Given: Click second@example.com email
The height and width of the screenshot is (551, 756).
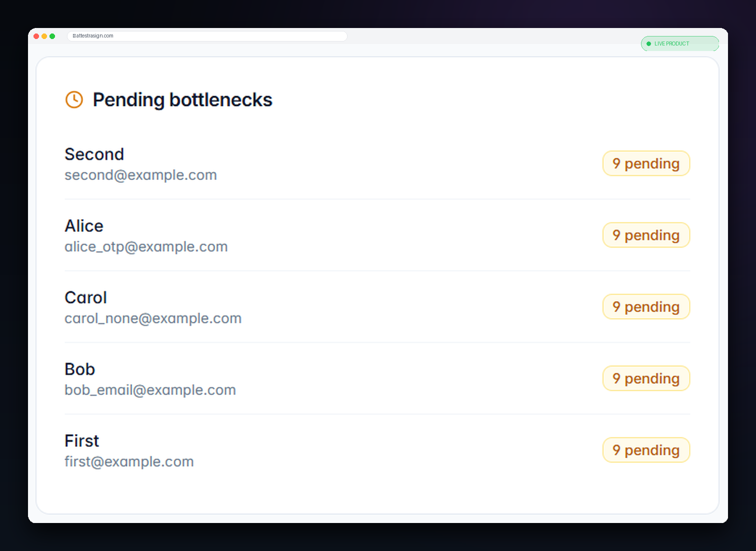Looking at the screenshot, I should tap(140, 175).
